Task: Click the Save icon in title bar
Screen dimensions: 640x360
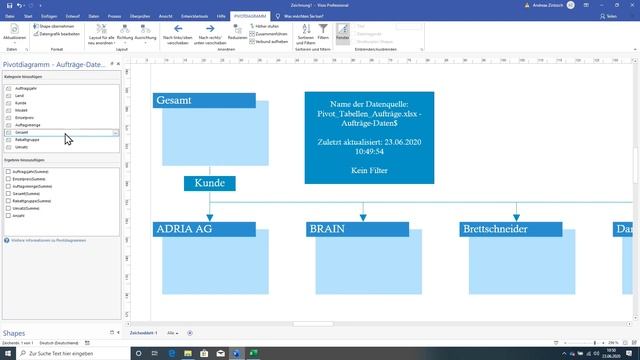Action: (x=9, y=6)
